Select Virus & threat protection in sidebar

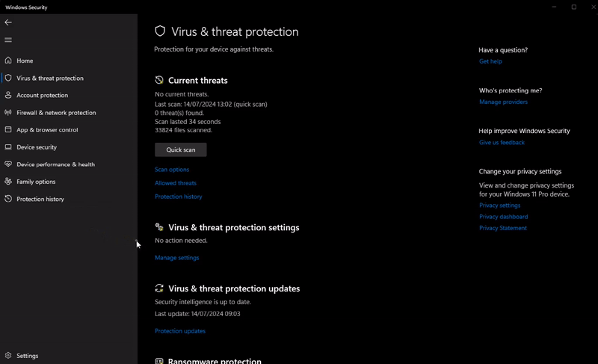point(49,78)
